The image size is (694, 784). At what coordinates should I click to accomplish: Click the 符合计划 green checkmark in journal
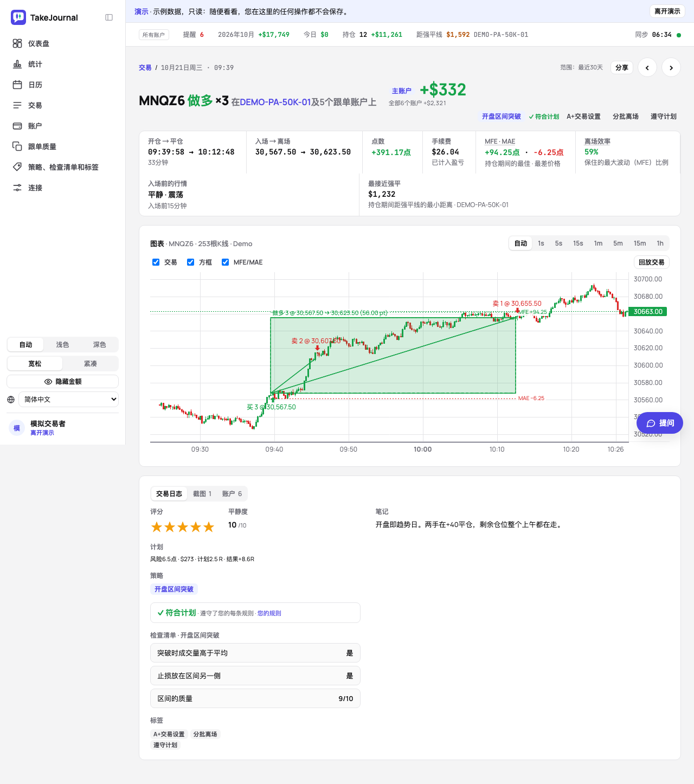pos(160,613)
